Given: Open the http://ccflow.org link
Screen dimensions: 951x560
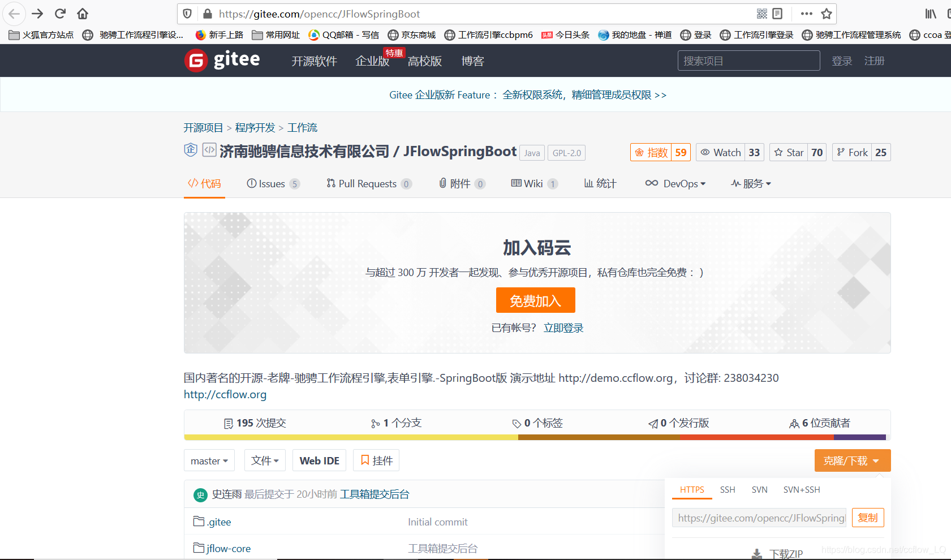Looking at the screenshot, I should click(225, 394).
